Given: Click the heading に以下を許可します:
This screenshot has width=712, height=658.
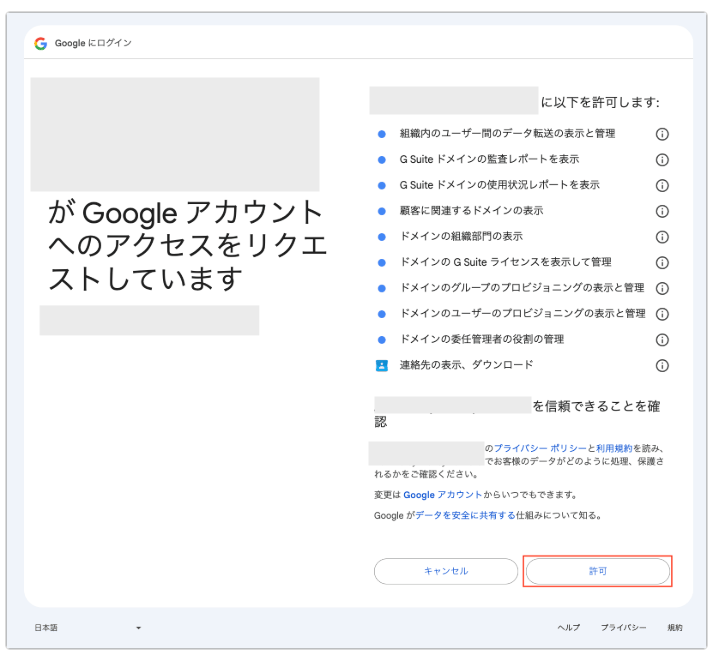Looking at the screenshot, I should point(600,102).
